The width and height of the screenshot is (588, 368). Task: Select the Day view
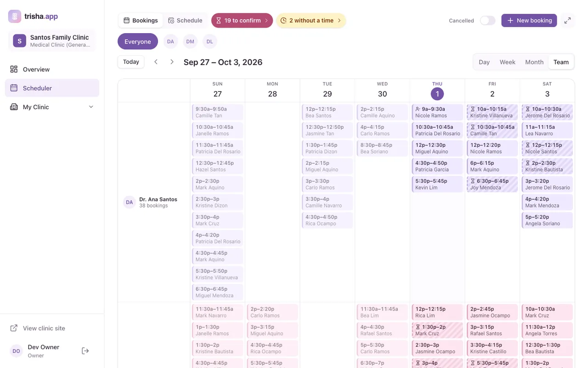click(x=484, y=62)
